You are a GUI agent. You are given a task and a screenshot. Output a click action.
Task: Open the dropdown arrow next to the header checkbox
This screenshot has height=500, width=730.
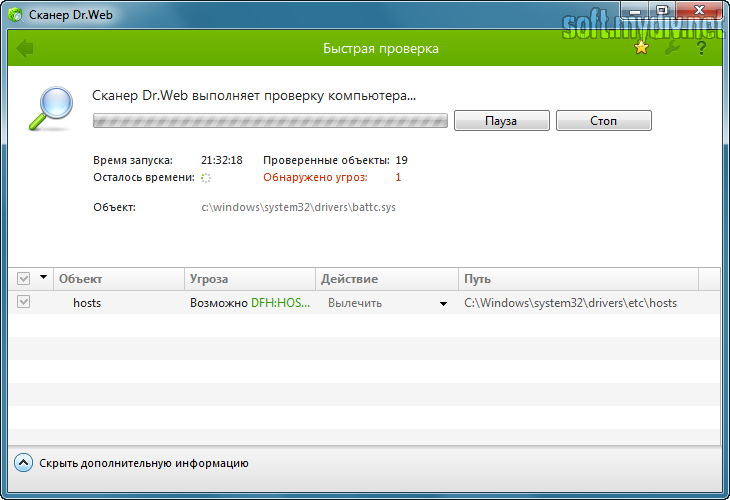(x=43, y=277)
